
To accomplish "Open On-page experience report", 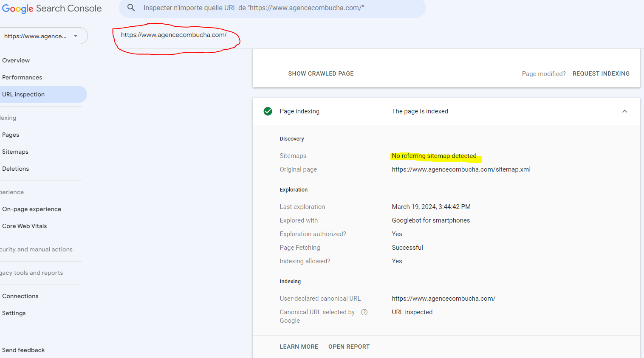I will click(x=32, y=209).
